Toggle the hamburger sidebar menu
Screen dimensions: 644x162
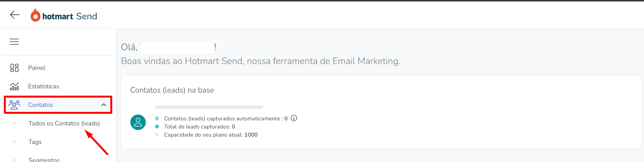pyautogui.click(x=14, y=42)
